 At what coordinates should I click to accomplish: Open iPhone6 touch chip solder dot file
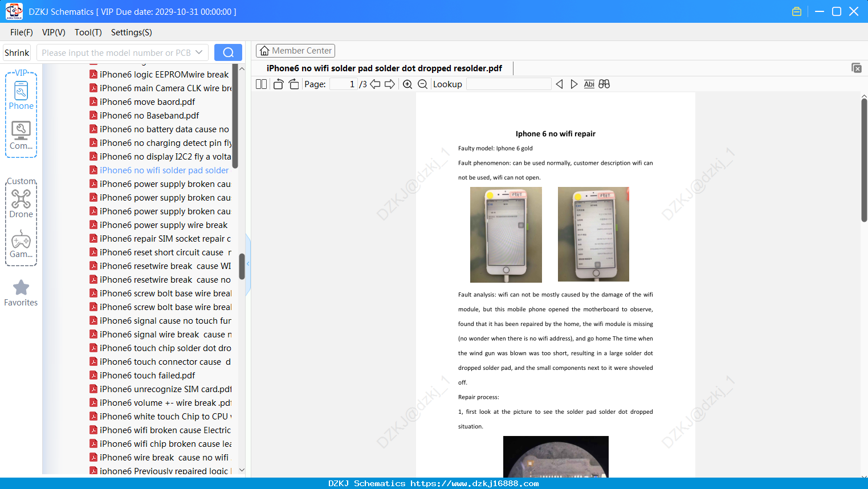(x=160, y=348)
